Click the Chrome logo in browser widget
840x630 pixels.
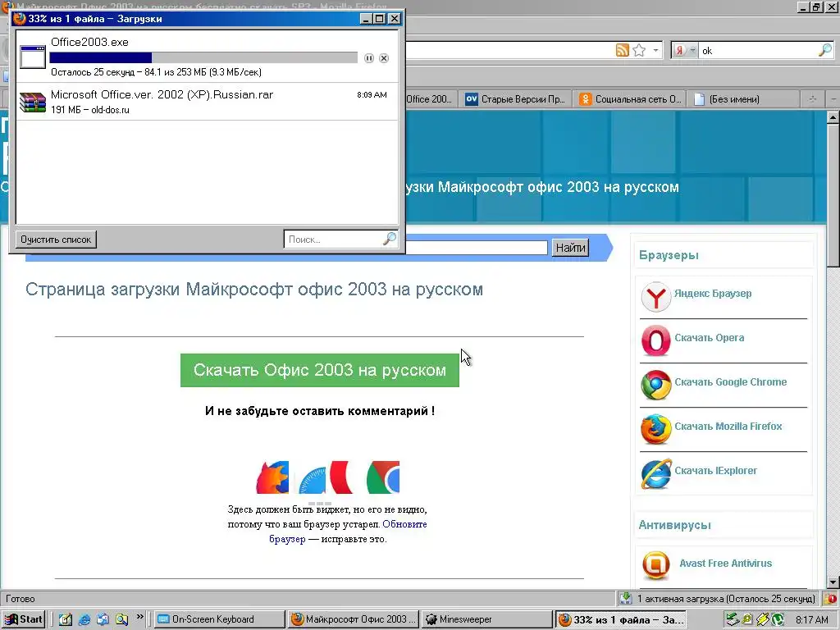383,477
